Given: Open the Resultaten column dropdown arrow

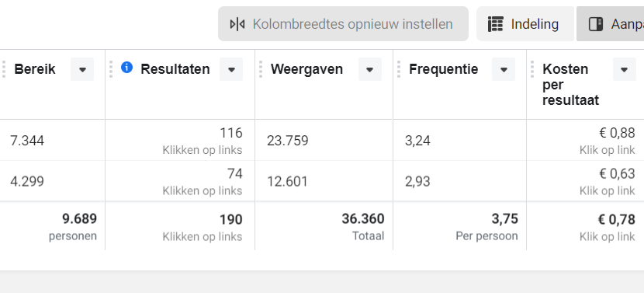Looking at the screenshot, I should (x=231, y=69).
